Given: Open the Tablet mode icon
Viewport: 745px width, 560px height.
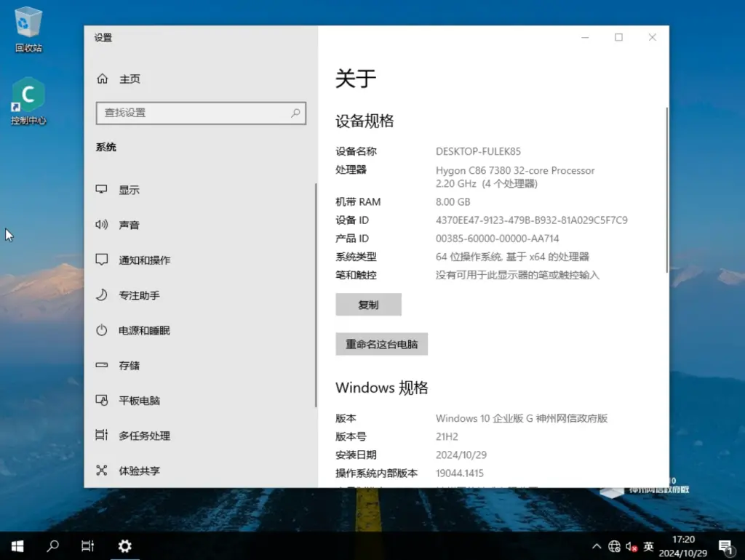Looking at the screenshot, I should [x=102, y=400].
